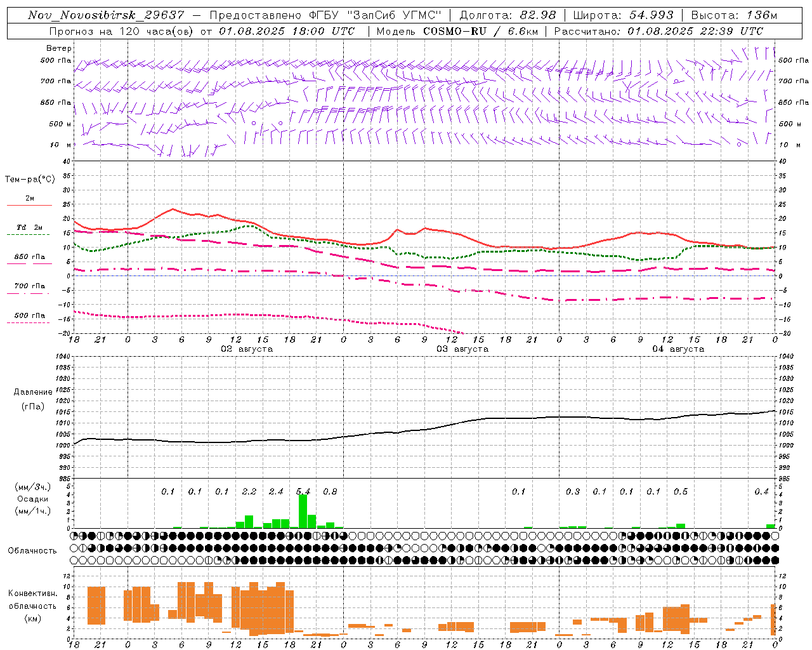The image size is (812, 650).
Task: Click the date label 04 августа
Action: [x=678, y=349]
